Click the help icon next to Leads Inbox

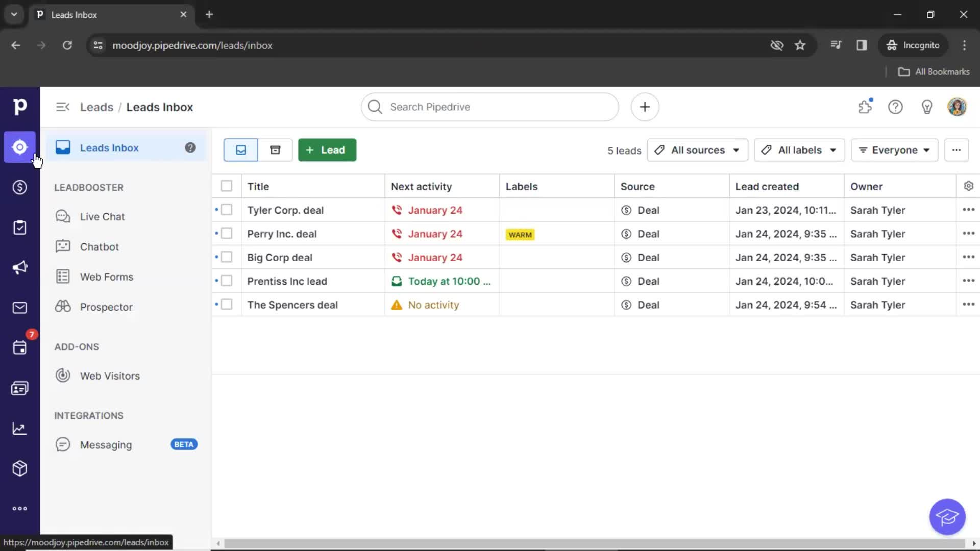click(190, 147)
